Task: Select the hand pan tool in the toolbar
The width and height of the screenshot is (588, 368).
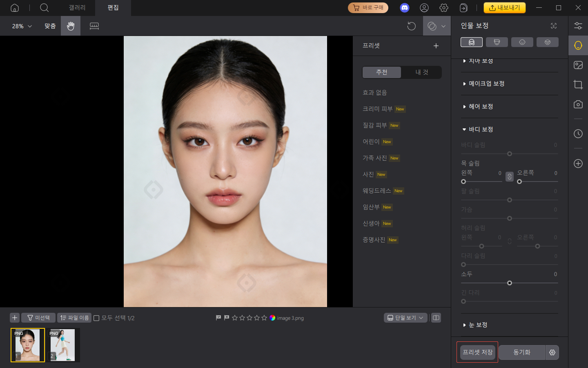Action: (x=70, y=26)
